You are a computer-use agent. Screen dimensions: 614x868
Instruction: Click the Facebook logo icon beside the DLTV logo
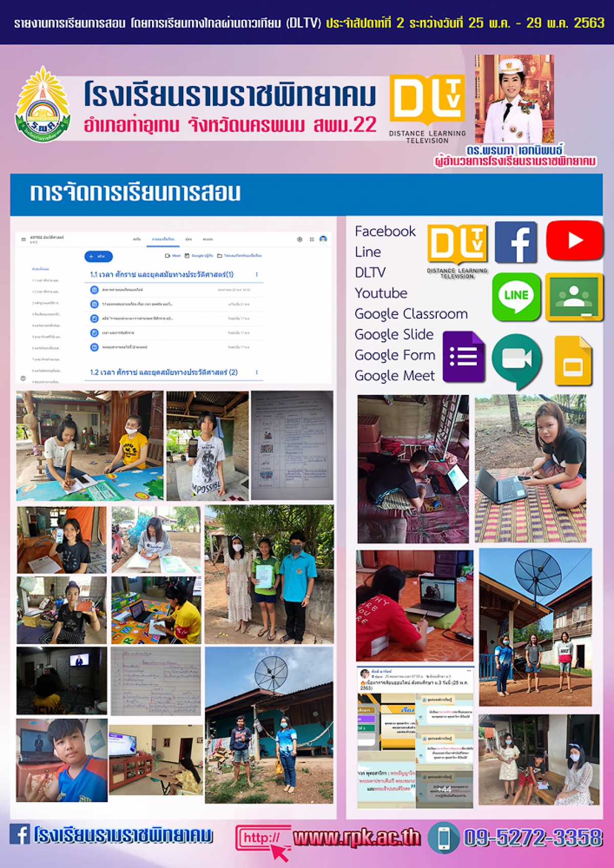coord(516,242)
